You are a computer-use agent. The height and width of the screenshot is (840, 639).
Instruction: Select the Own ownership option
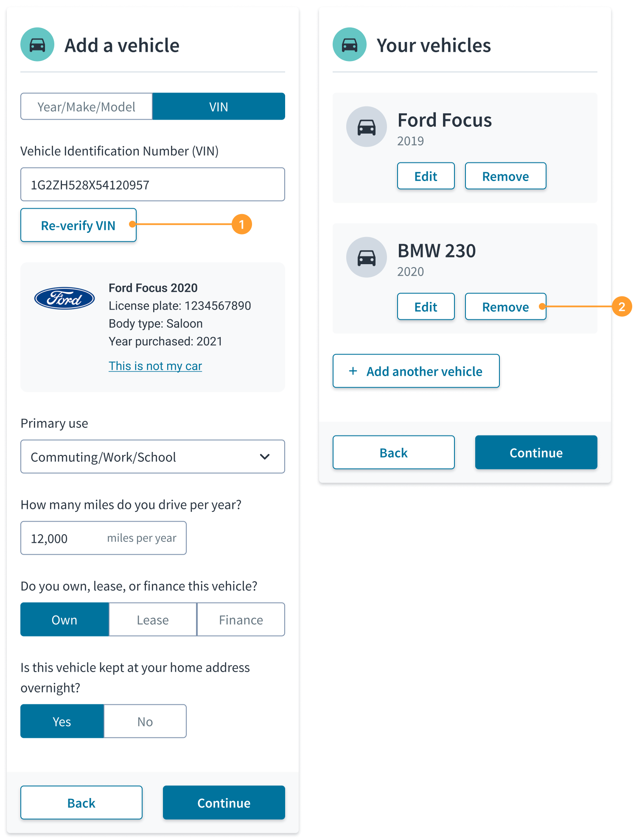coord(64,620)
